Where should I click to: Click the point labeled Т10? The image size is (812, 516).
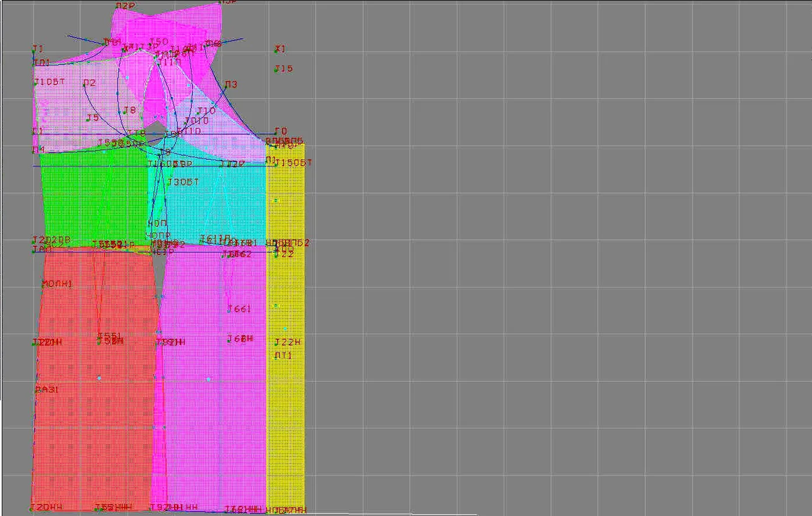[x=206, y=111]
